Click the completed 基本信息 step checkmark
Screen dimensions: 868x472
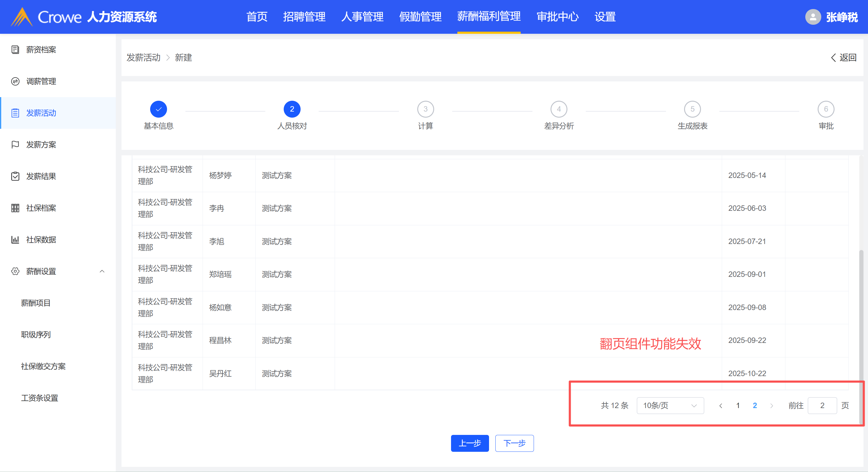pos(158,109)
